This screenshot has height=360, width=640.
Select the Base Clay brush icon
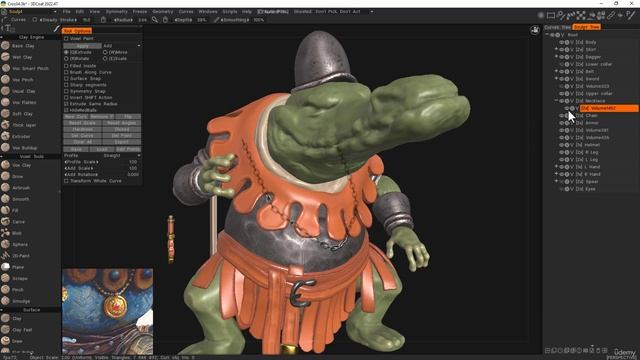click(x=5, y=46)
